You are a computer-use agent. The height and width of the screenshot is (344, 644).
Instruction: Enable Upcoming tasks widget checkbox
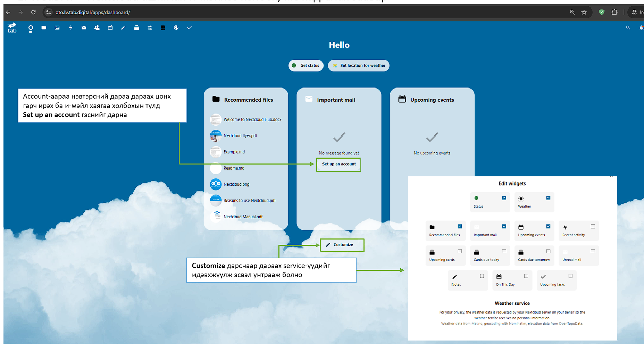pyautogui.click(x=570, y=276)
